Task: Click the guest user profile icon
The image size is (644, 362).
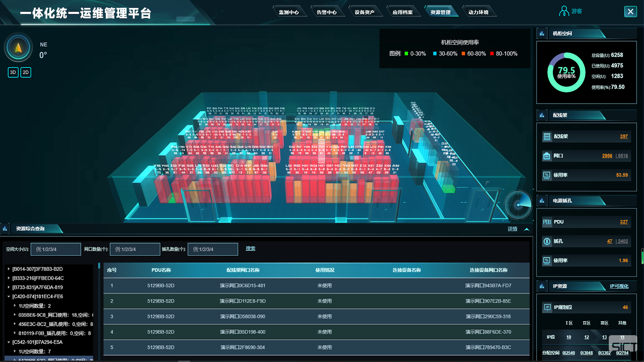Action: (x=563, y=11)
